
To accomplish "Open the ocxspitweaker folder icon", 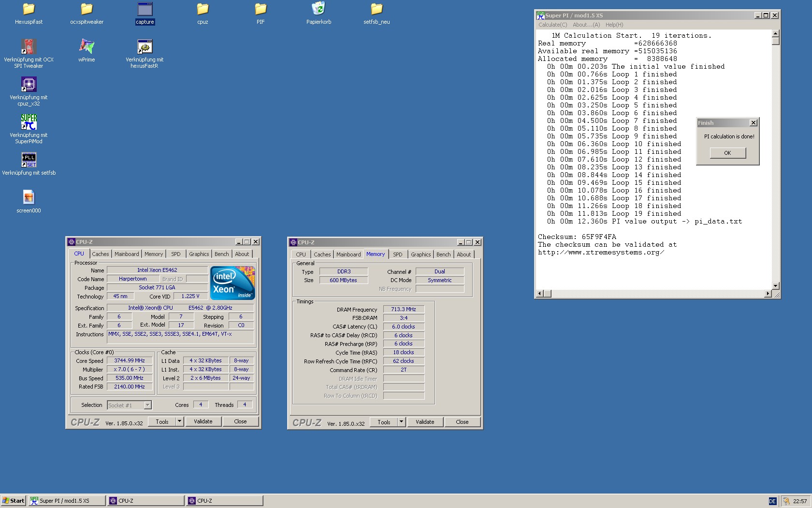I will coord(87,10).
